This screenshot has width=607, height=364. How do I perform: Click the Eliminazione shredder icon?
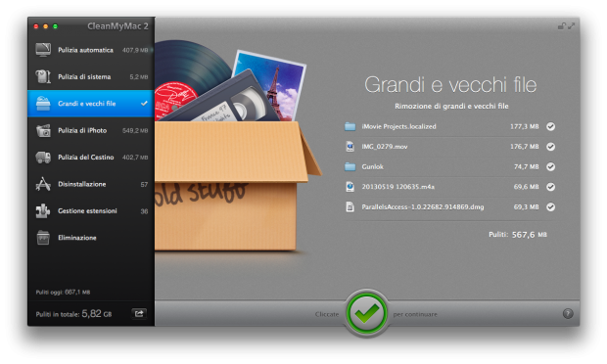[43, 238]
